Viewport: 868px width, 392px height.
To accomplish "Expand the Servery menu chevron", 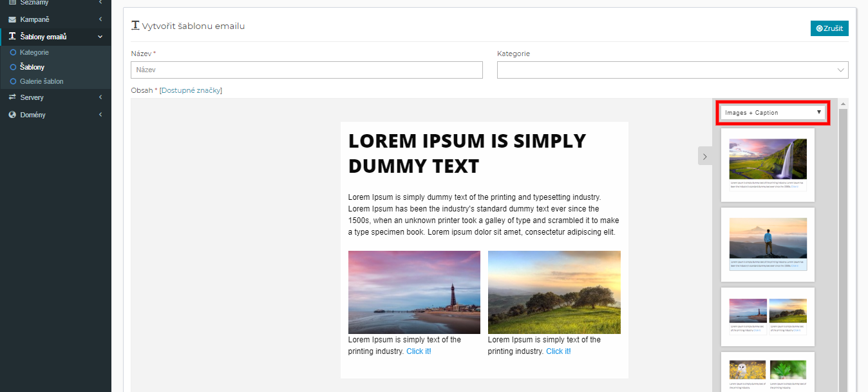I will tap(100, 97).
